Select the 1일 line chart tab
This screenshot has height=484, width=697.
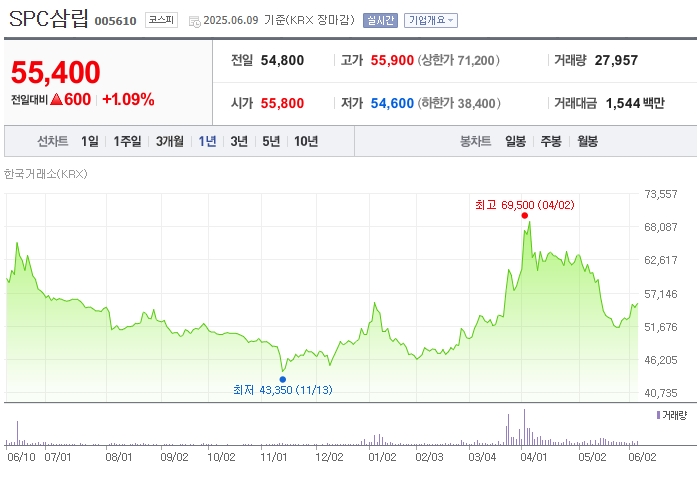point(89,141)
